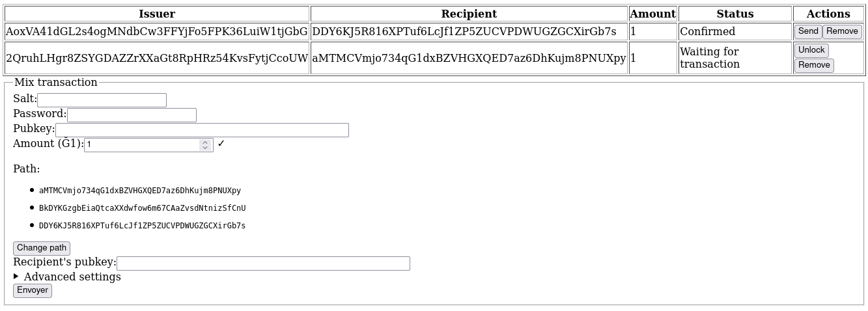Remove the Confirmed transaction row
868x311 pixels.
[x=842, y=31]
